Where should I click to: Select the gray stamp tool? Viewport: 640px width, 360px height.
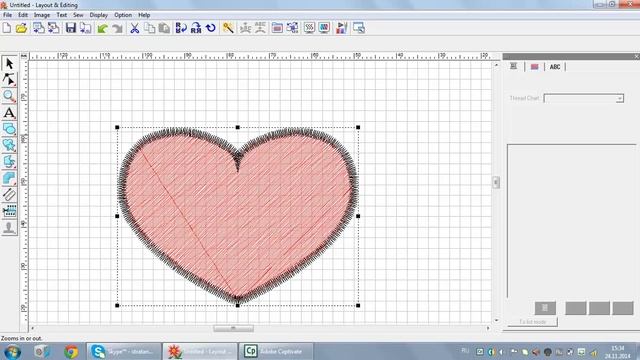pyautogui.click(x=9, y=227)
